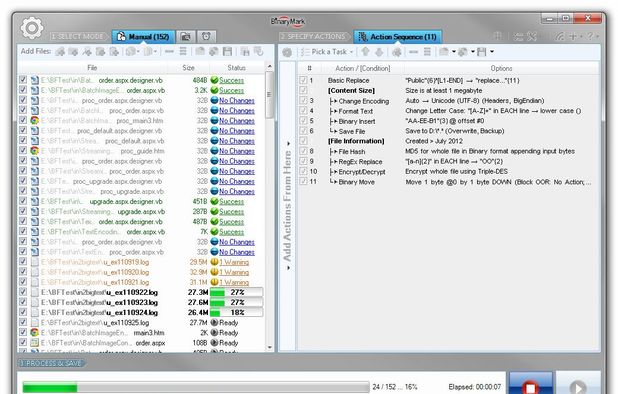Click the minus icon in the actions toolbar
Viewport: 618px width, 394px height.
coord(413,52)
